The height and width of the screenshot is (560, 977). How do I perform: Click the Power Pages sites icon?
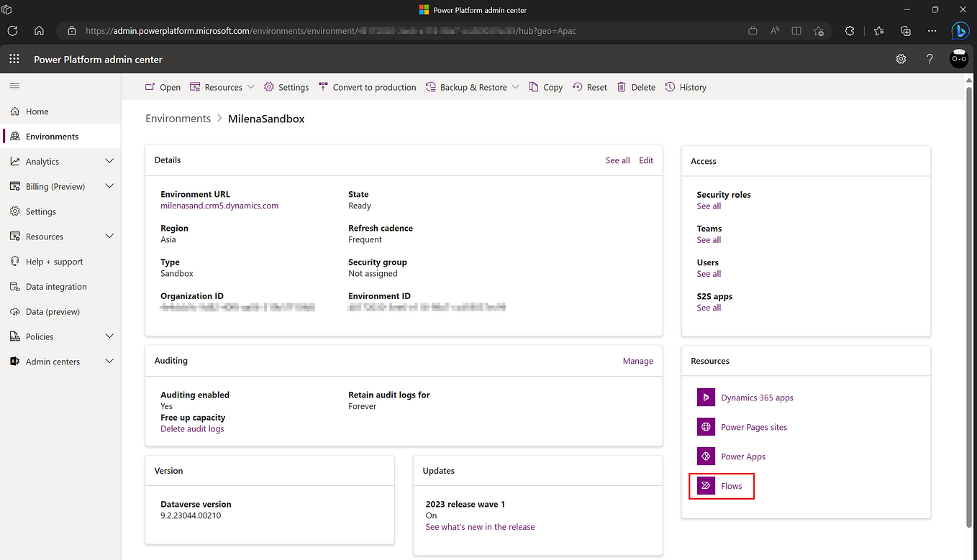[x=706, y=427]
